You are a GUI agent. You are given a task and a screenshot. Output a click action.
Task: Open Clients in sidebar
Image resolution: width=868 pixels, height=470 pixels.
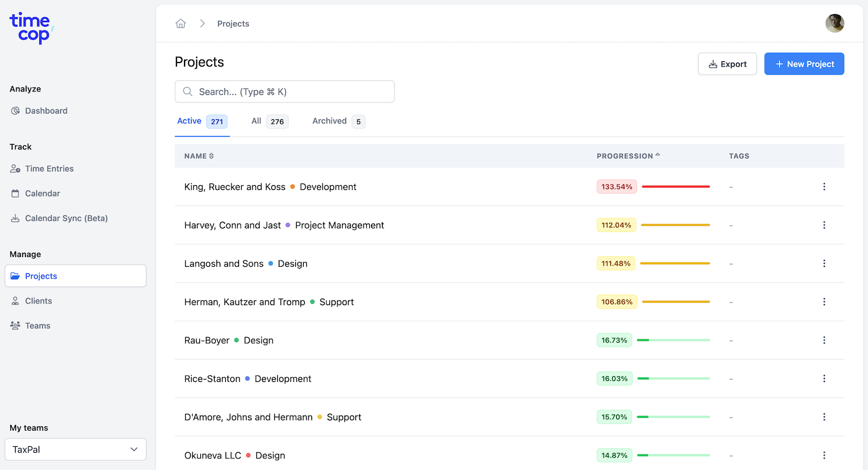(x=38, y=301)
